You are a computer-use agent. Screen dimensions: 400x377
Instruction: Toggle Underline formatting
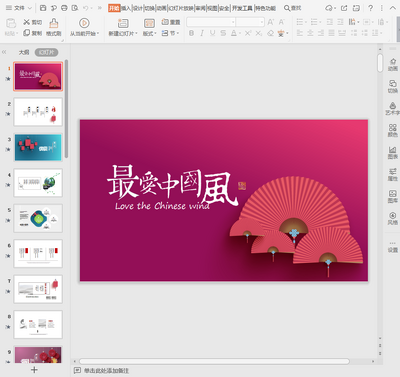pos(212,33)
